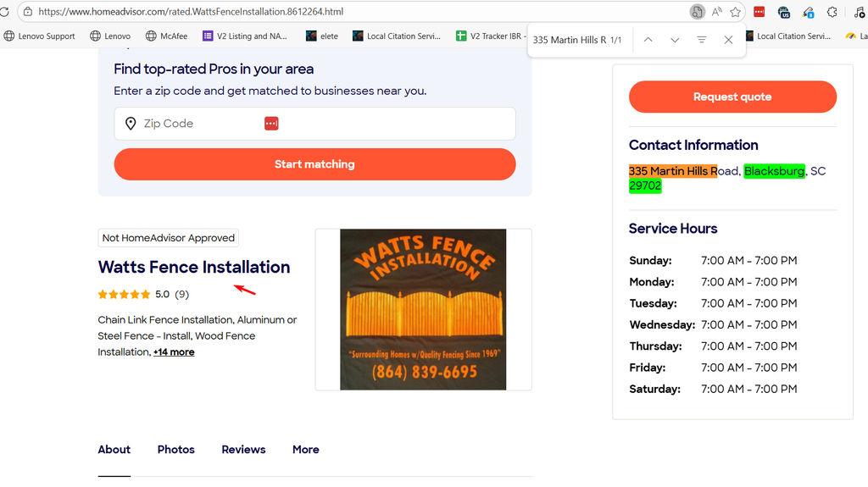The image size is (868, 487).
Task: Open the Watts Fence Installation logo image
Action: [423, 309]
